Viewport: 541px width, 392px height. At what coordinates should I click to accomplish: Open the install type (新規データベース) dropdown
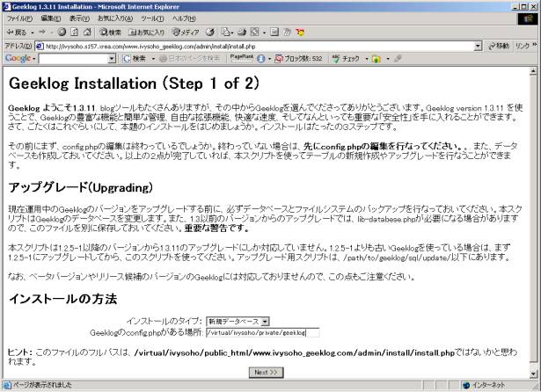tap(265, 322)
